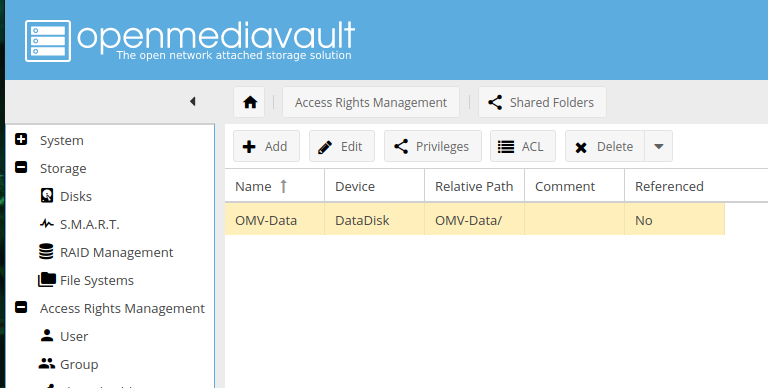Click the share icon on the Shared Folders breadcrumb

click(x=495, y=102)
